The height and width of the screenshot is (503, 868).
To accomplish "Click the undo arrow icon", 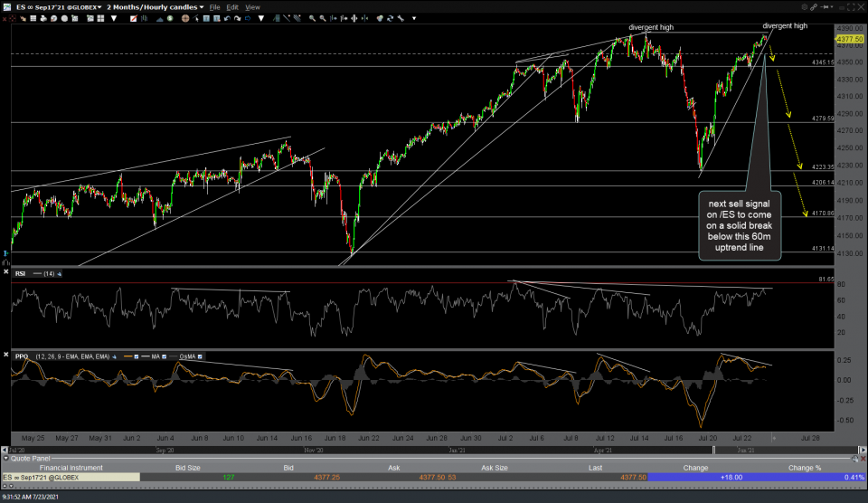I will 227,18.
